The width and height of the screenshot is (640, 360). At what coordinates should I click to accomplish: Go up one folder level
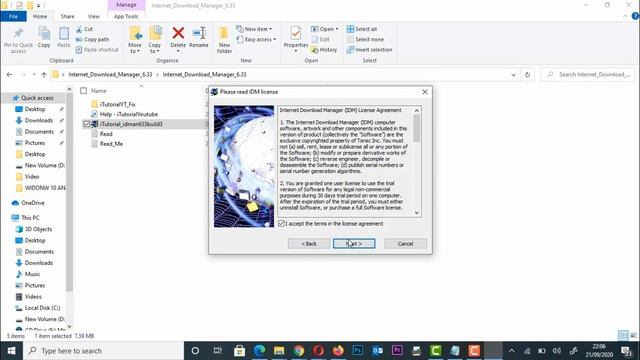click(44, 75)
